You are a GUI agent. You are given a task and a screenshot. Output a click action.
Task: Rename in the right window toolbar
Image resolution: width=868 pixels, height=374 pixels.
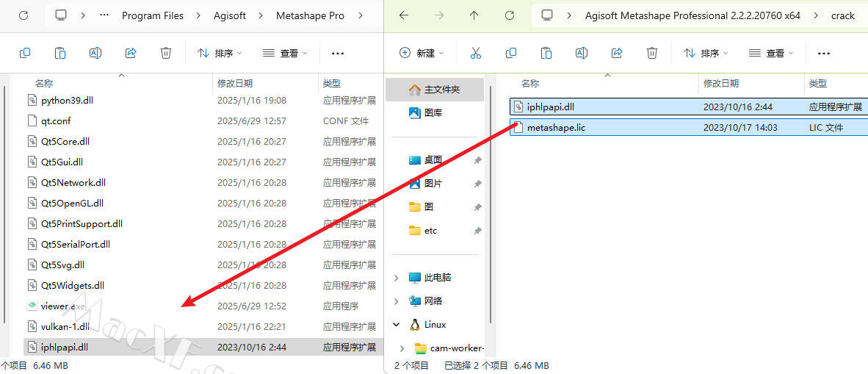[x=582, y=53]
